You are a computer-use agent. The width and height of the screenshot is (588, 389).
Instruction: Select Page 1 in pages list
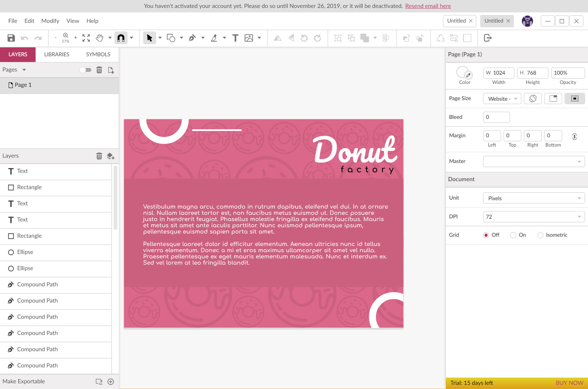59,85
